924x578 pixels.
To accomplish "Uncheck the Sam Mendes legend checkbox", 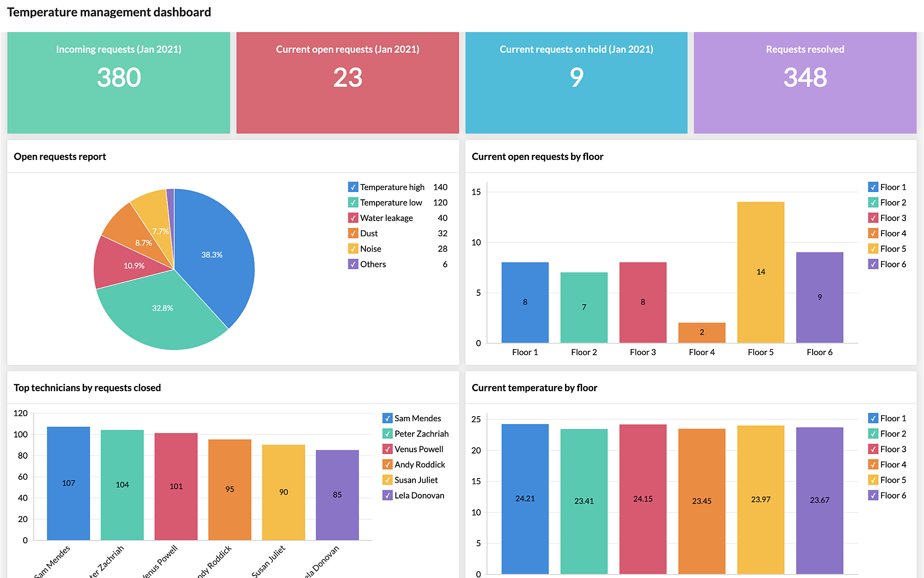I will [387, 418].
